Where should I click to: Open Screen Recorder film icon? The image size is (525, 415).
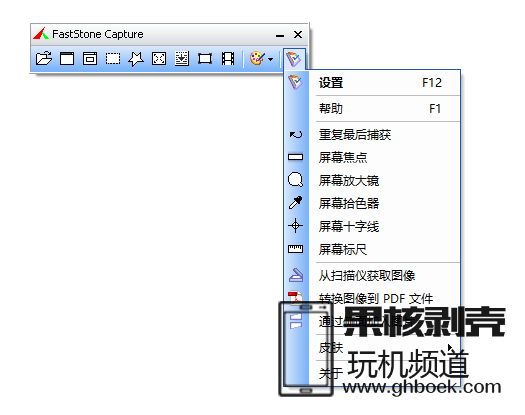(228, 59)
